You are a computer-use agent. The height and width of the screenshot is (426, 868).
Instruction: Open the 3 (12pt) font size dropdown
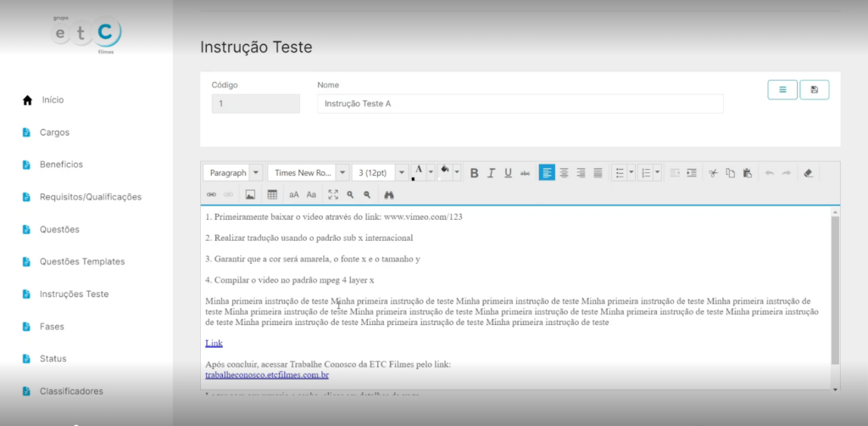coord(381,173)
